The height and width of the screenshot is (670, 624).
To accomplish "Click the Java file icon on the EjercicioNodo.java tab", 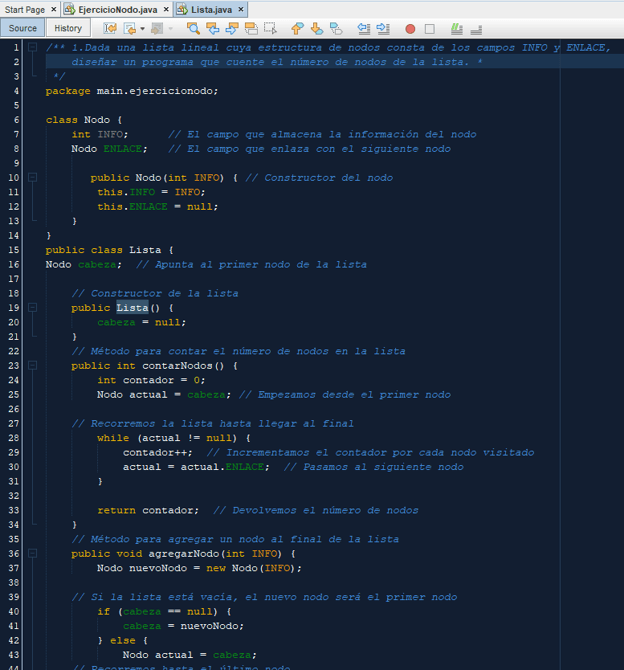I will pyautogui.click(x=70, y=9).
